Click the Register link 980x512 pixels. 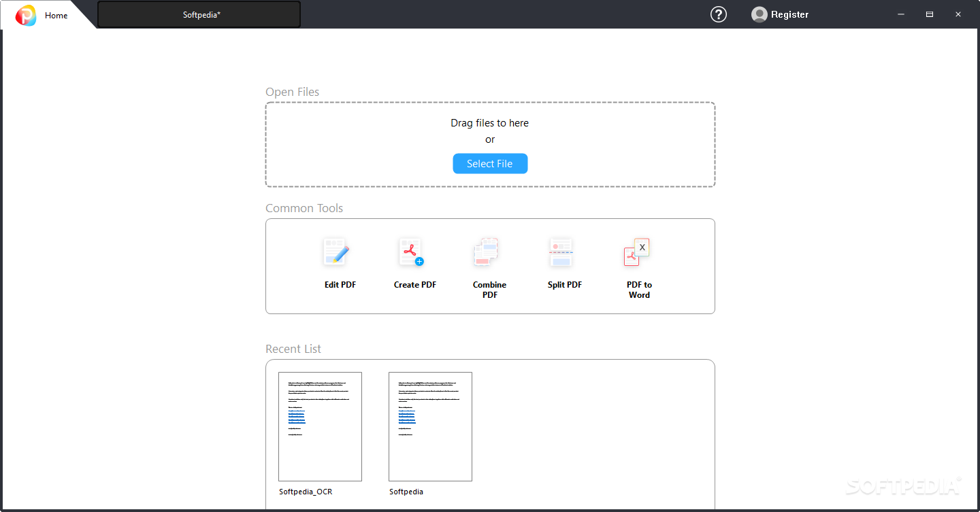pyautogui.click(x=789, y=14)
